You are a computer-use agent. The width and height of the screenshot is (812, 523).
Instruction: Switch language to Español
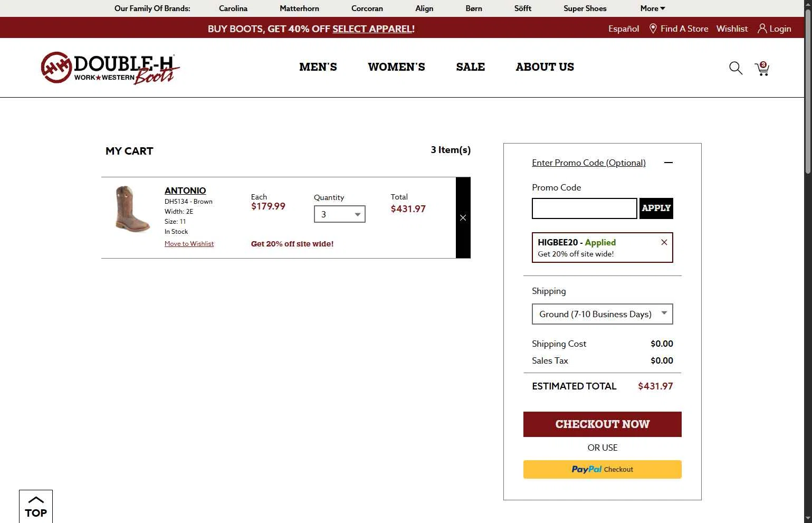click(x=624, y=28)
